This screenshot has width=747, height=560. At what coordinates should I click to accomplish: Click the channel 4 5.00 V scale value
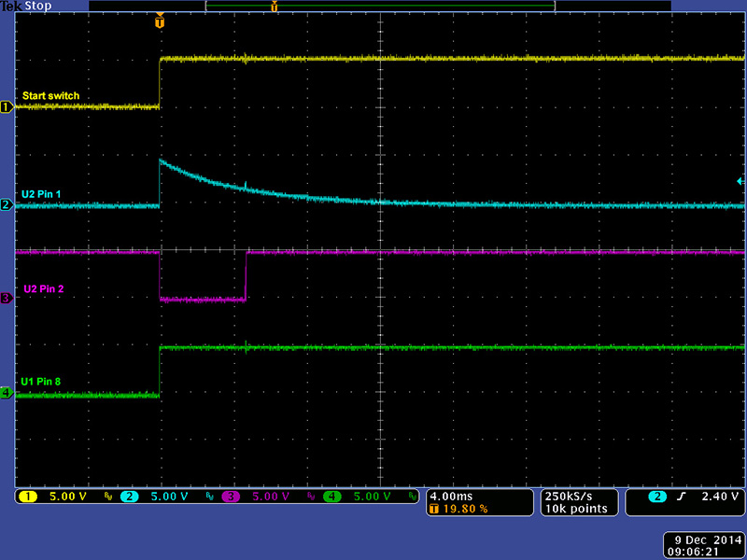pyautogui.click(x=372, y=497)
